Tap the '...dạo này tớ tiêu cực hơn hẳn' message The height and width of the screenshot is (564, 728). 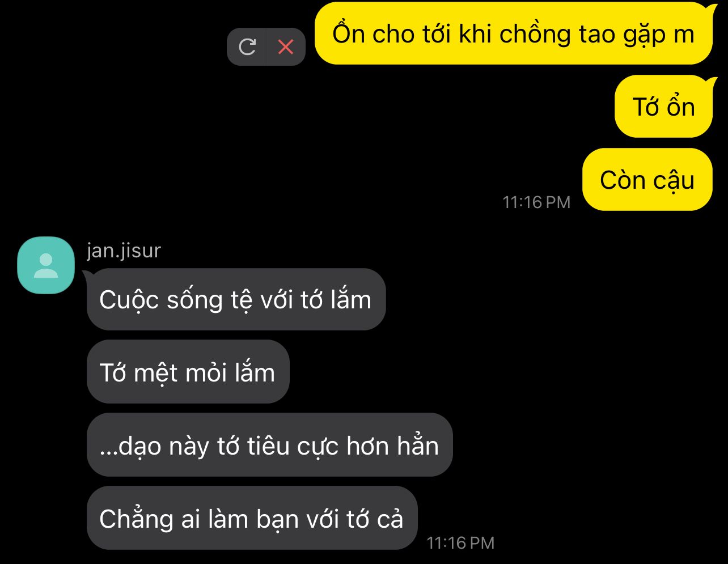tap(269, 445)
